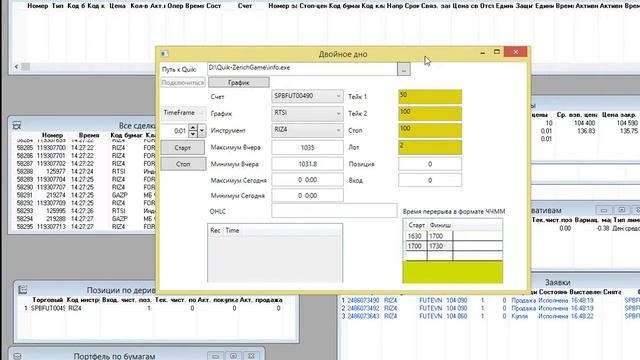Click the Максимум Сегодня field
The height and width of the screenshot is (360, 640).
pos(307,180)
